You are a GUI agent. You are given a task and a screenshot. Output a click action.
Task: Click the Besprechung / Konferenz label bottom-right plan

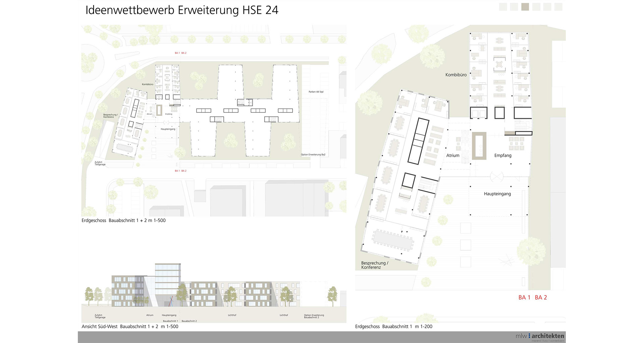[x=375, y=265]
